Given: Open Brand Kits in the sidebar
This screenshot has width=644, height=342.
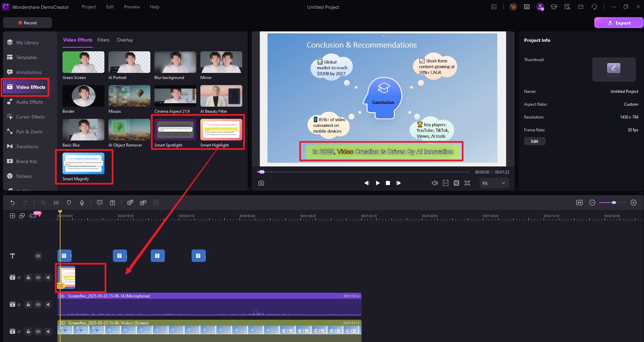Looking at the screenshot, I should coord(26,161).
